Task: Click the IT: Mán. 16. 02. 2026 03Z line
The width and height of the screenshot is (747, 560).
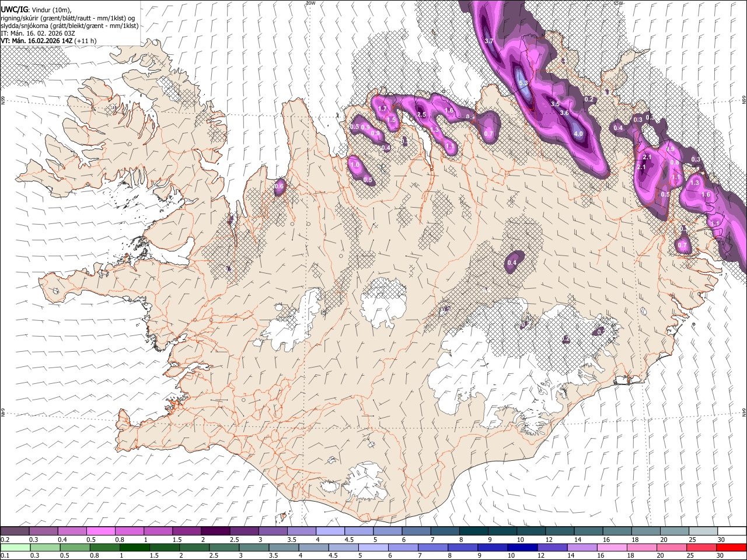Action: point(38,33)
